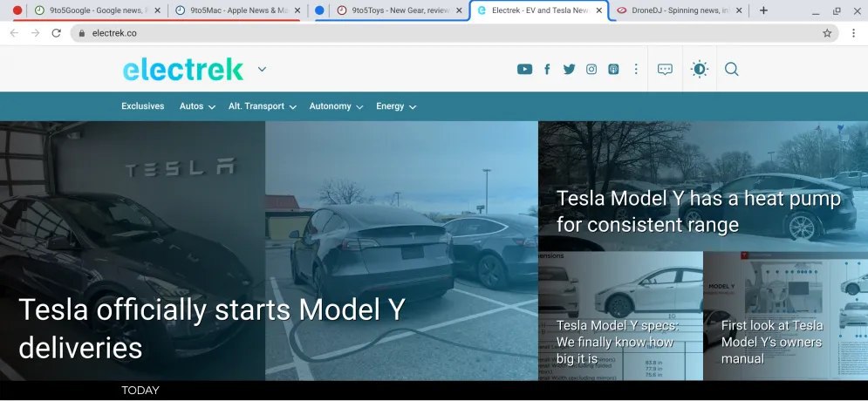Image resolution: width=868 pixels, height=401 pixels.
Task: Go back in browser history
Action: [x=14, y=33]
